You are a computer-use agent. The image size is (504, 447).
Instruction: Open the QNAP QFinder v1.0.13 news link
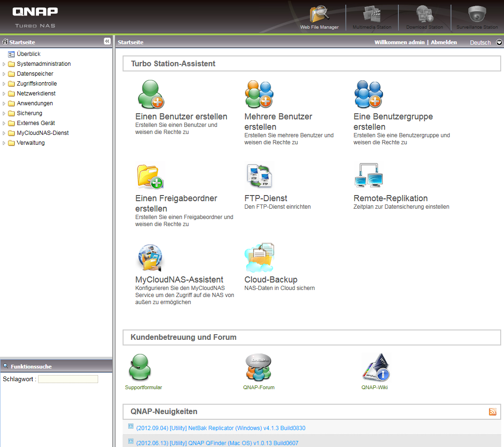pos(217,443)
